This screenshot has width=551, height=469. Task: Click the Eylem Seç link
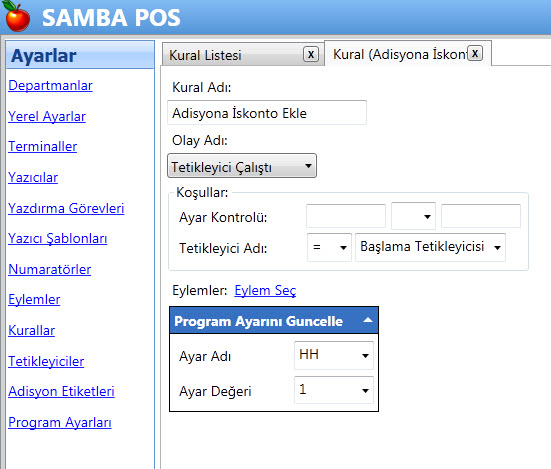click(x=265, y=291)
